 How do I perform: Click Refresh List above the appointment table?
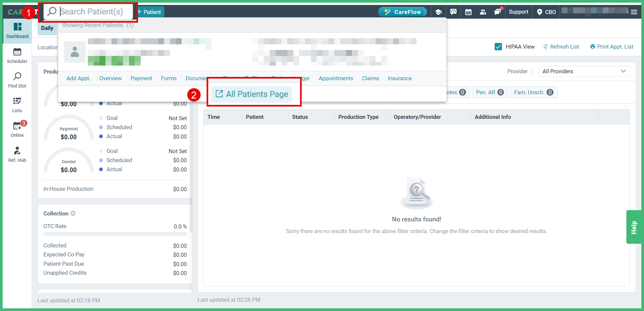coord(561,47)
